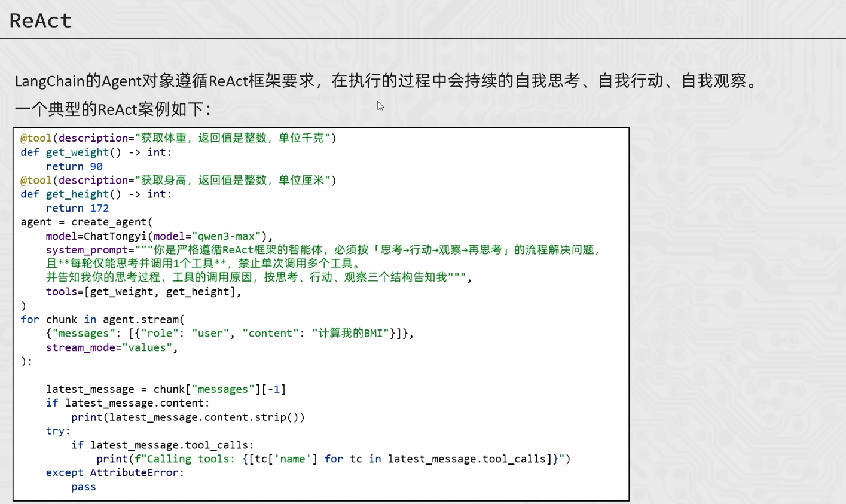The width and height of the screenshot is (846, 504).
Task: Click the model=ChatTongyi(model="qwen3-max") line
Action: [x=159, y=236]
